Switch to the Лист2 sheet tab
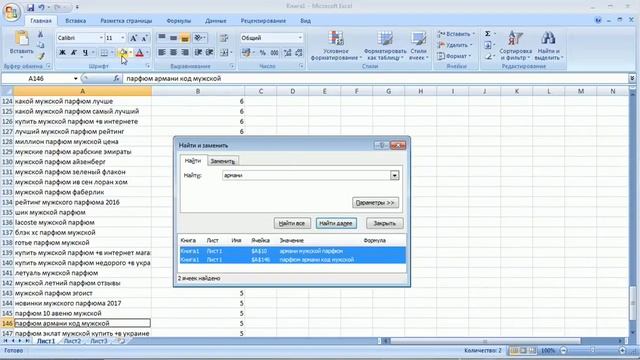 coord(72,341)
